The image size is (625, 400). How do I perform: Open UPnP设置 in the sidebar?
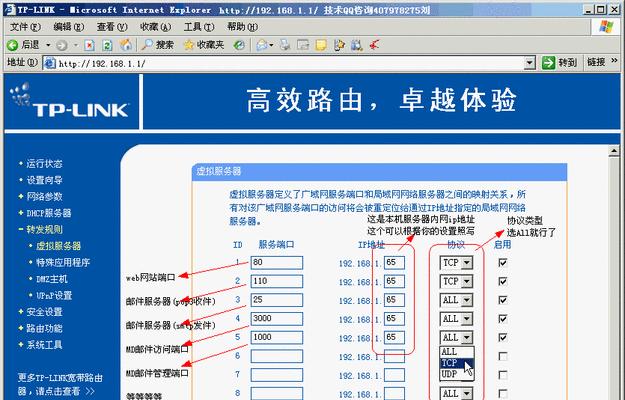(54, 295)
